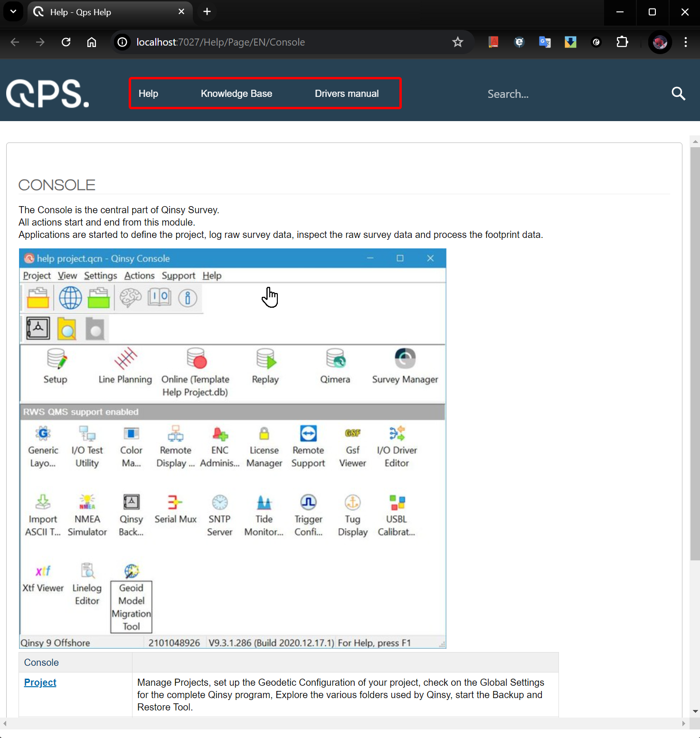Open the black circular extension icon
Image resolution: width=700 pixels, height=738 pixels.
pyautogui.click(x=596, y=42)
